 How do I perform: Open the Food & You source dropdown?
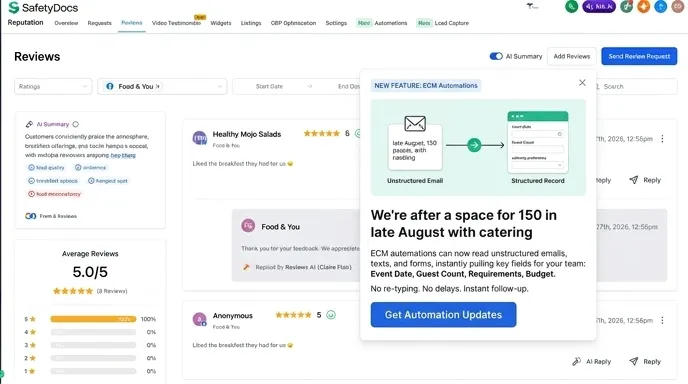pos(162,86)
